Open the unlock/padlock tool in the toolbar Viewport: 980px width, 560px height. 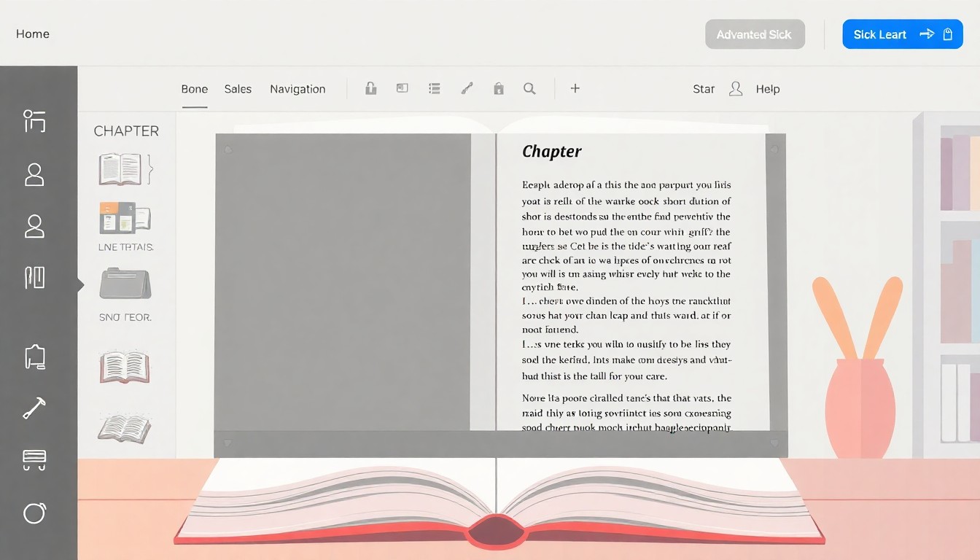pos(370,87)
